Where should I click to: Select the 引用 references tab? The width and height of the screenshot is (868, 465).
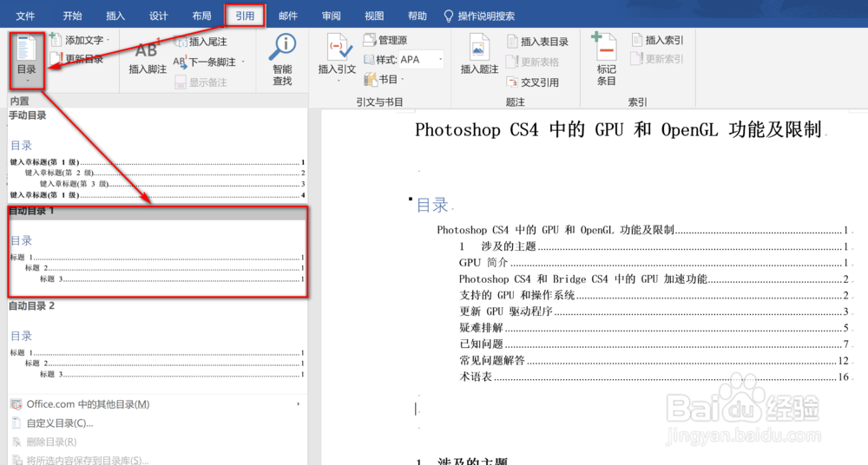tap(245, 16)
